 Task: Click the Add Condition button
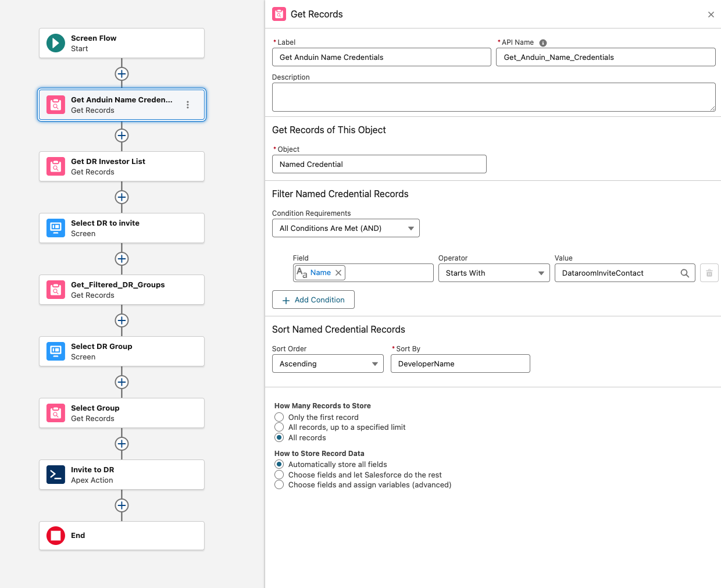point(313,300)
